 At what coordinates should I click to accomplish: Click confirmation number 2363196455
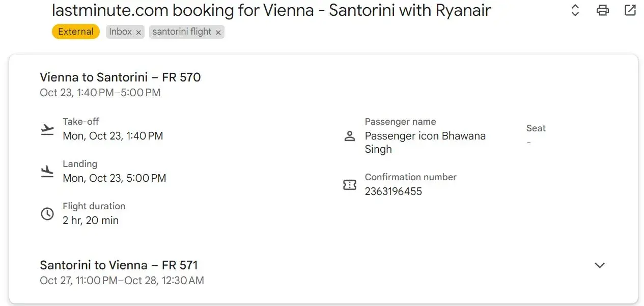394,191
